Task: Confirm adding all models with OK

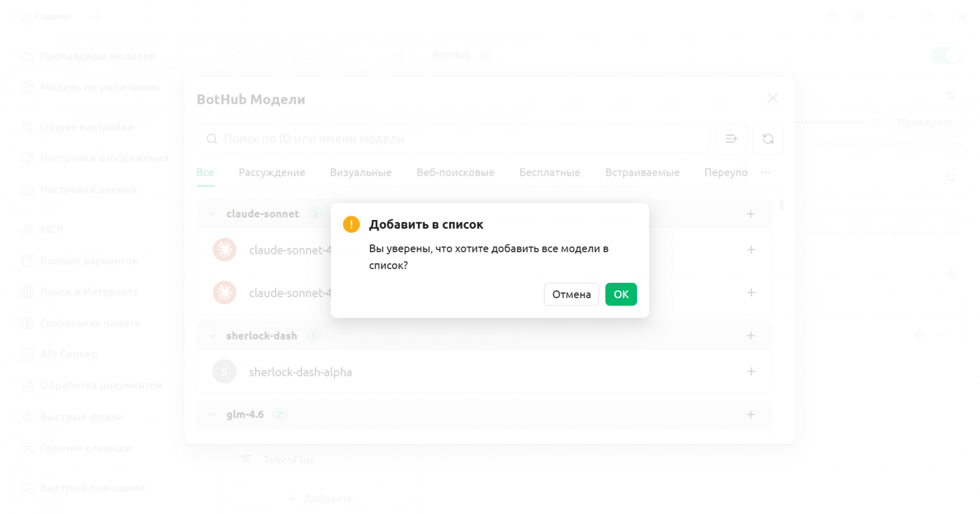Action: point(621,294)
